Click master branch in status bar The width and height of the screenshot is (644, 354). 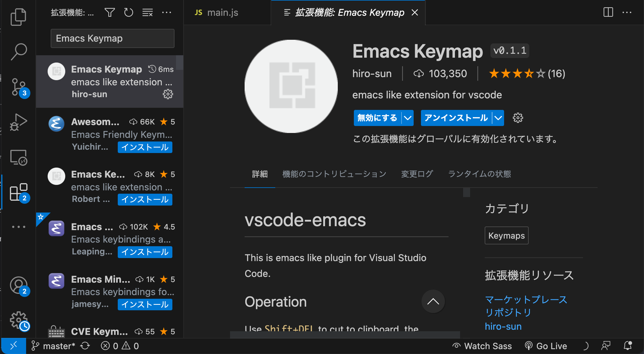pos(54,346)
